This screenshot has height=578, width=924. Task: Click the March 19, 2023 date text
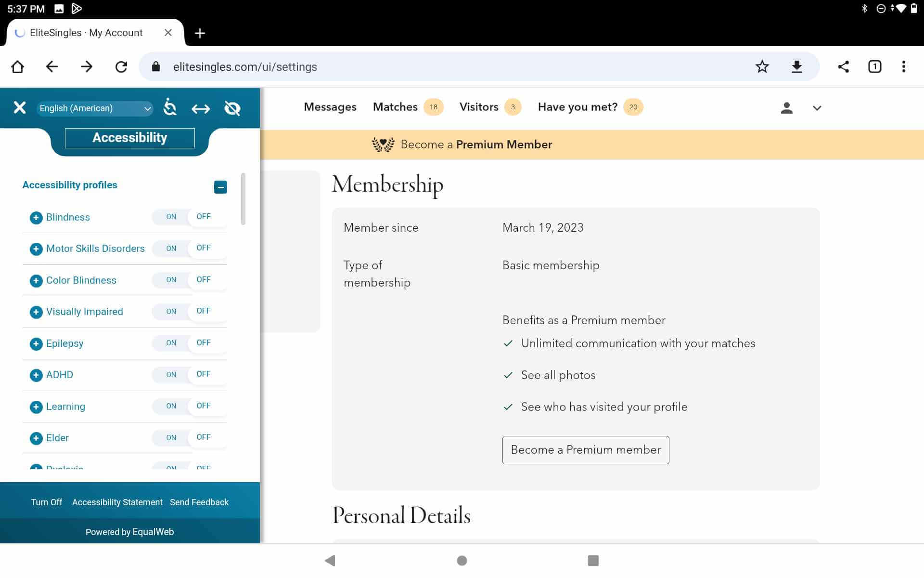click(x=543, y=228)
